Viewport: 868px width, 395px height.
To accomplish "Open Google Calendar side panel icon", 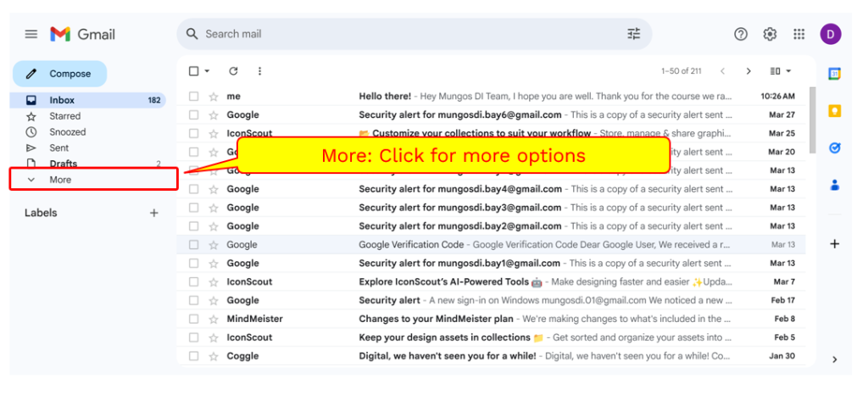I will coord(834,74).
